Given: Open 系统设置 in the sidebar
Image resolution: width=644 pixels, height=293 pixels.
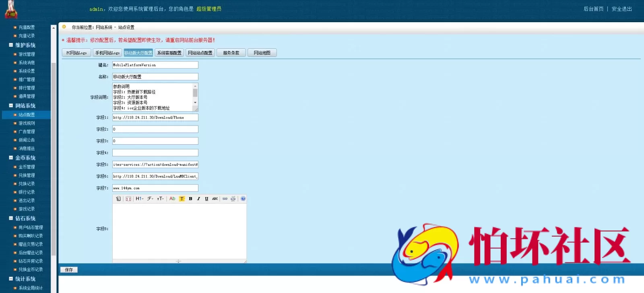Looking at the screenshot, I should (x=27, y=71).
